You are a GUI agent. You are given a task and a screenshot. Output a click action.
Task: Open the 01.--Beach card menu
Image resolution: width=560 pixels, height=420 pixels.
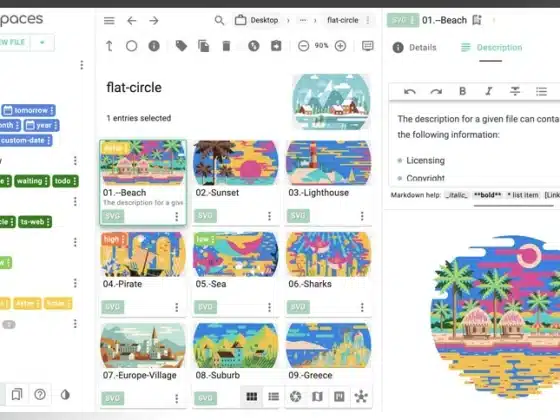pos(176,216)
